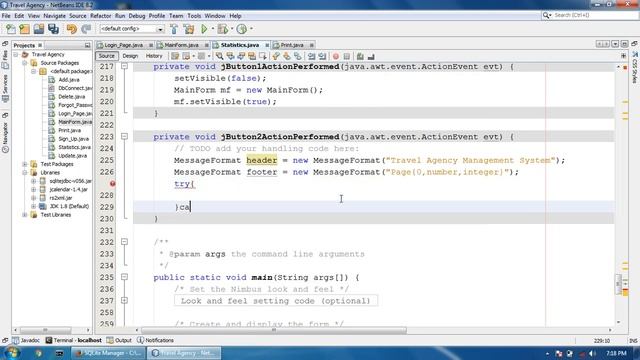Click the Debug Project toolbar icon
The width and height of the screenshot is (640, 360).
click(222, 29)
